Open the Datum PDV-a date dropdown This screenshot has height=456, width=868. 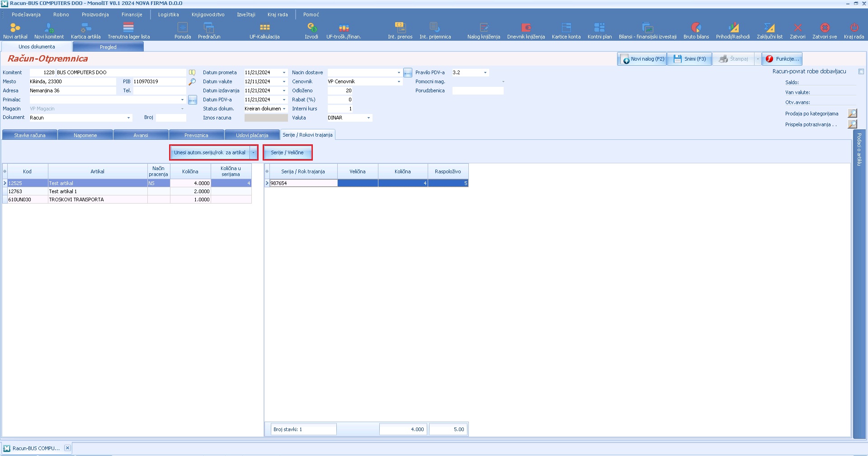[x=284, y=100]
